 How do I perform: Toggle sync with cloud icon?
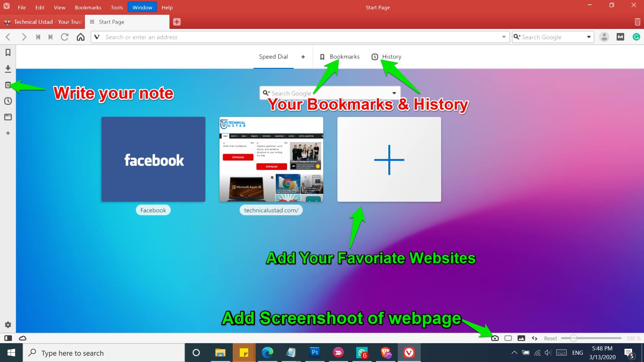[22, 338]
